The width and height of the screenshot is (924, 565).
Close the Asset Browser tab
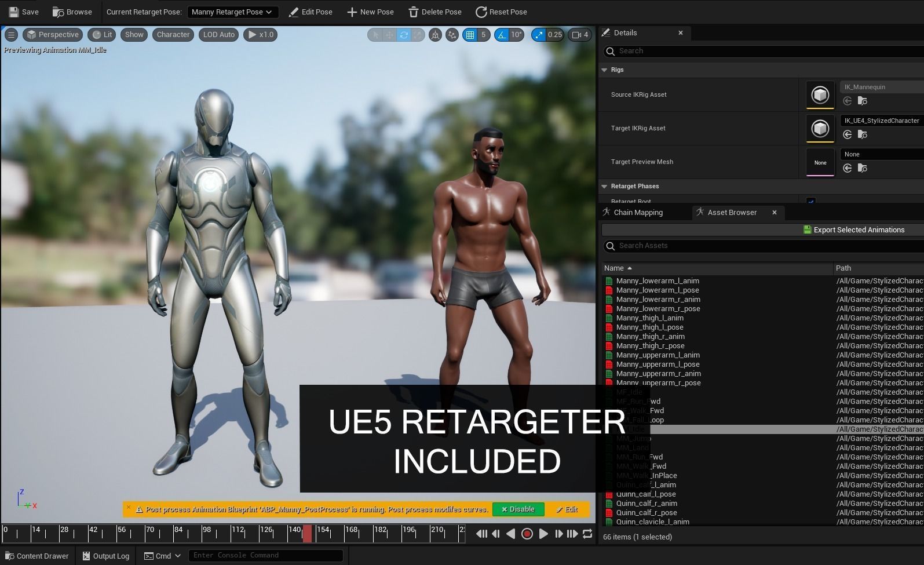(x=775, y=213)
